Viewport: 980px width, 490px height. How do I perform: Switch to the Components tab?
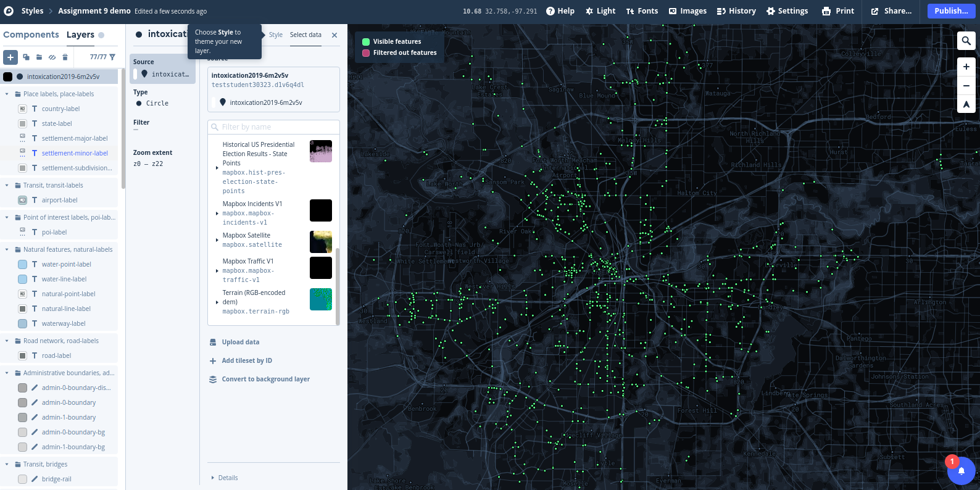[31, 35]
